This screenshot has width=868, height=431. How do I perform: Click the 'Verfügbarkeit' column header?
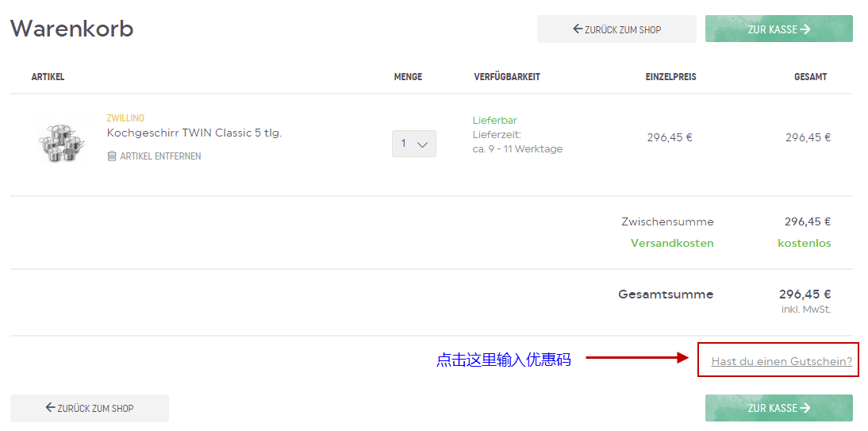tap(507, 77)
